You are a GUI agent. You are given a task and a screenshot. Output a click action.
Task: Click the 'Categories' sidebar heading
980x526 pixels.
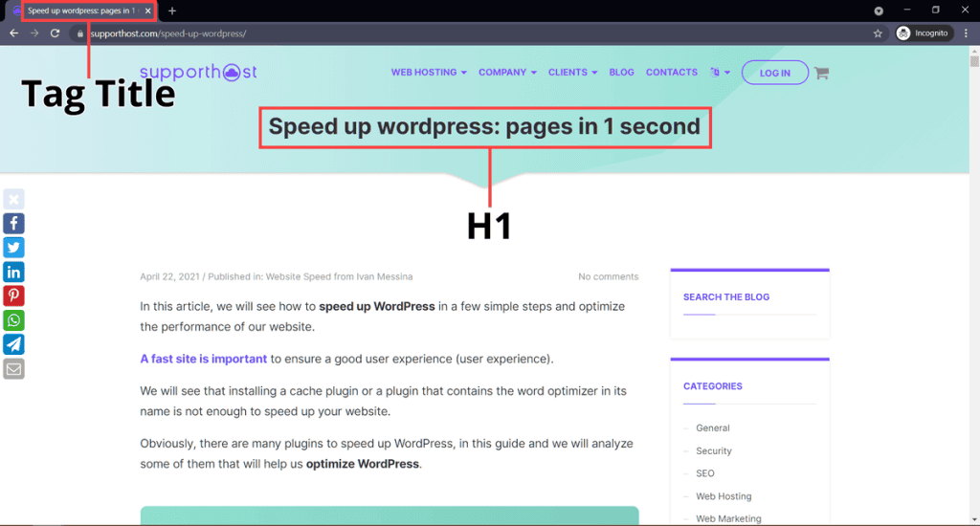[x=712, y=386]
